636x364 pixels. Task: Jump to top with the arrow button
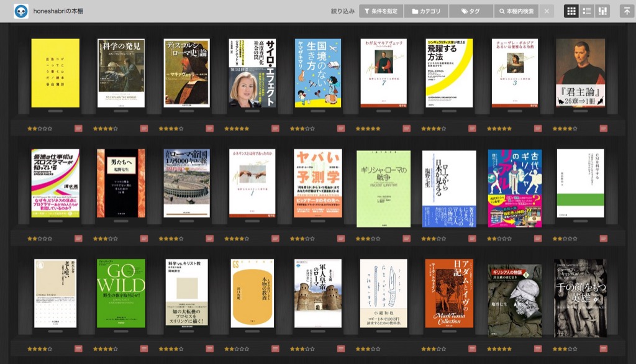[627, 11]
